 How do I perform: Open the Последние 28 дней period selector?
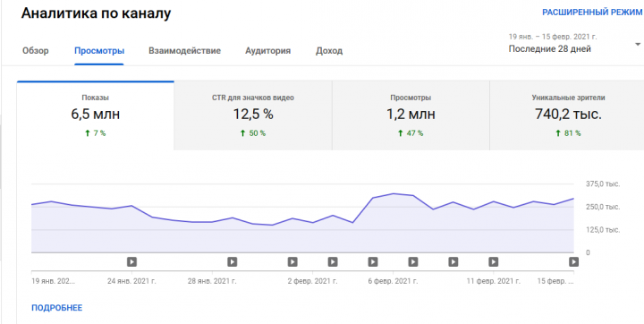coord(550,49)
